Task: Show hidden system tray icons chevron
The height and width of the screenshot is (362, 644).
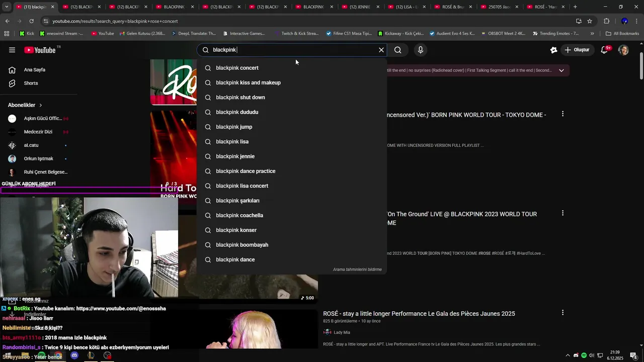Action: (x=568, y=355)
